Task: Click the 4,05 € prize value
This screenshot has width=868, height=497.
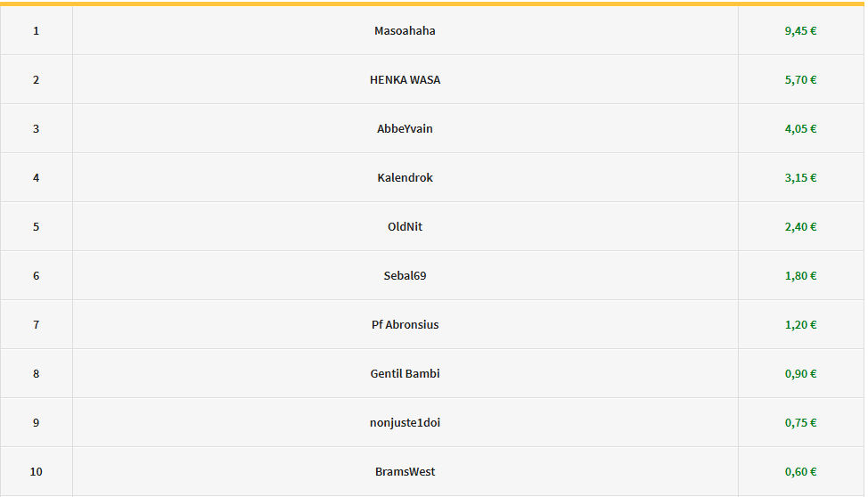Action: (800, 129)
